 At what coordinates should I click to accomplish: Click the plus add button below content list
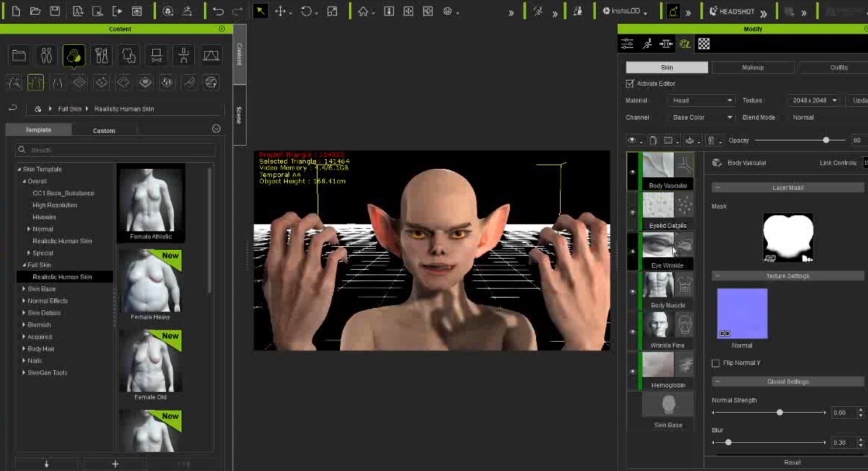coord(115,464)
